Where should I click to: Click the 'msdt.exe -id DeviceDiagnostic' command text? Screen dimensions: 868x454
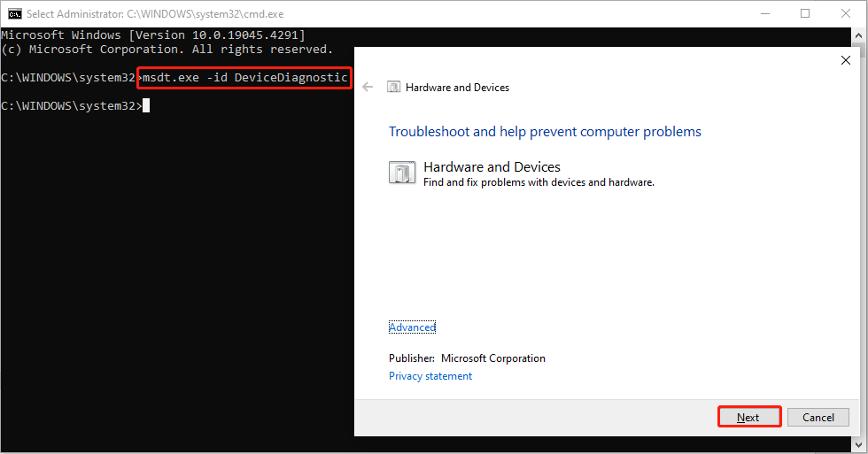244,77
